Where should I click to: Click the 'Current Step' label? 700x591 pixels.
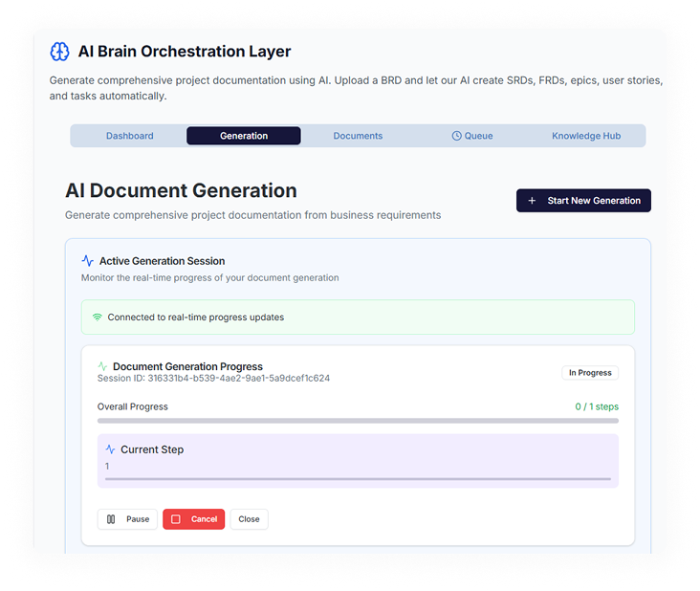coord(152,449)
